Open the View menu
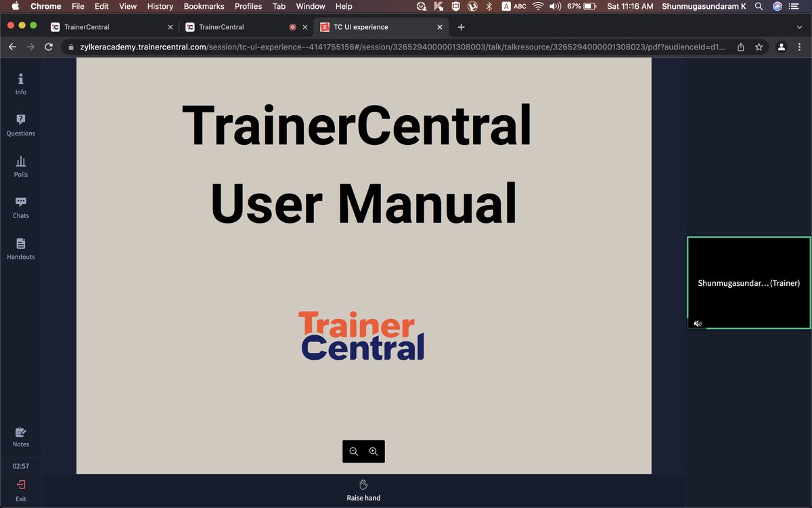Image resolution: width=812 pixels, height=508 pixels. pyautogui.click(x=128, y=6)
